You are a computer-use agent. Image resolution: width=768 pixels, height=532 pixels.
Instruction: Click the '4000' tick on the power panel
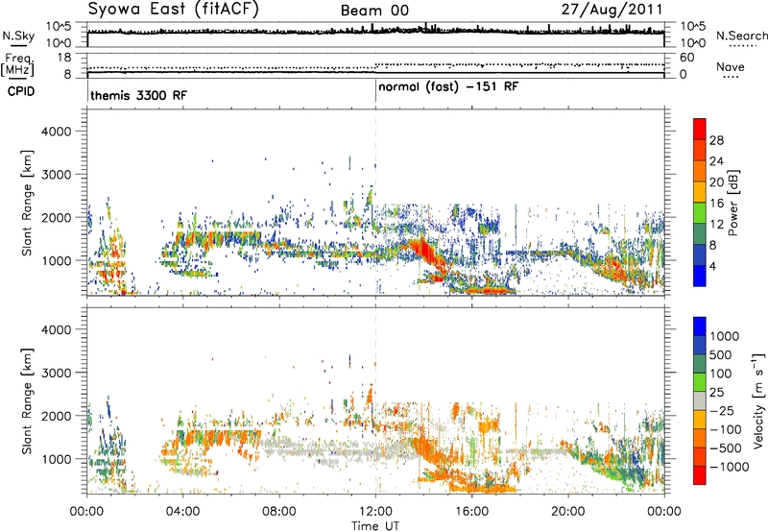pos(56,132)
